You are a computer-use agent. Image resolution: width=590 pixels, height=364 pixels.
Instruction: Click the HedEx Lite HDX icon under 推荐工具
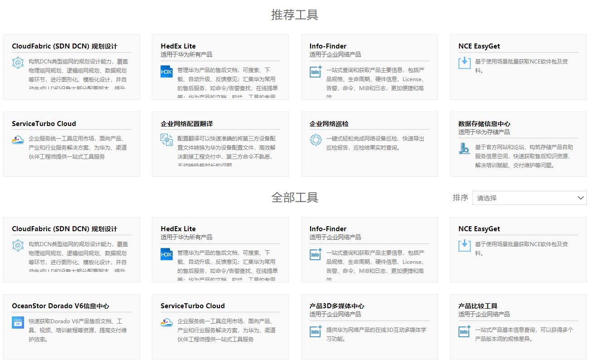[166, 72]
